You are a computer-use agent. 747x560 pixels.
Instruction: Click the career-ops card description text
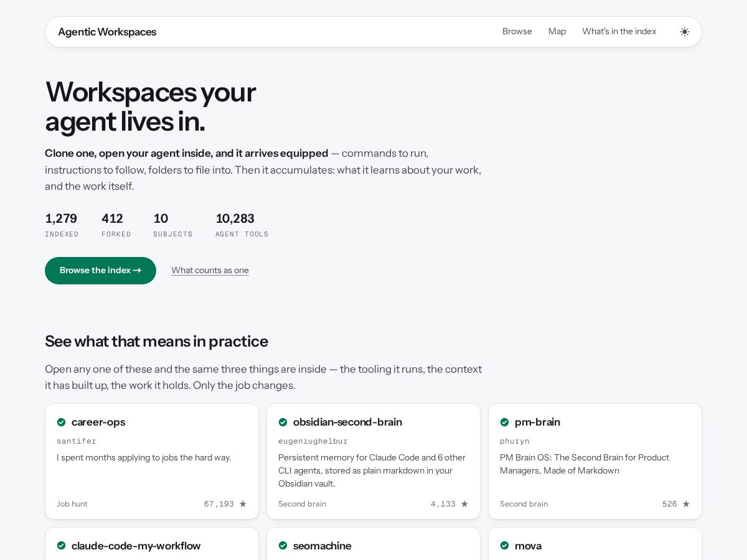pyautogui.click(x=144, y=457)
